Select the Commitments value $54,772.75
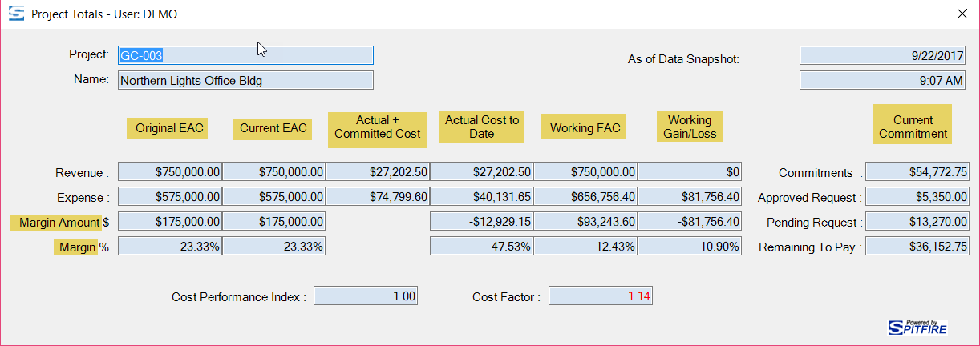The width and height of the screenshot is (980, 346). click(917, 172)
